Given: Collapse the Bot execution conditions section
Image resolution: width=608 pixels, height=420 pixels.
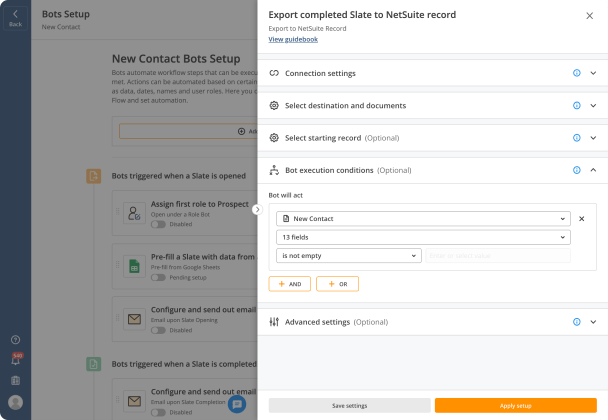Looking at the screenshot, I should [593, 170].
